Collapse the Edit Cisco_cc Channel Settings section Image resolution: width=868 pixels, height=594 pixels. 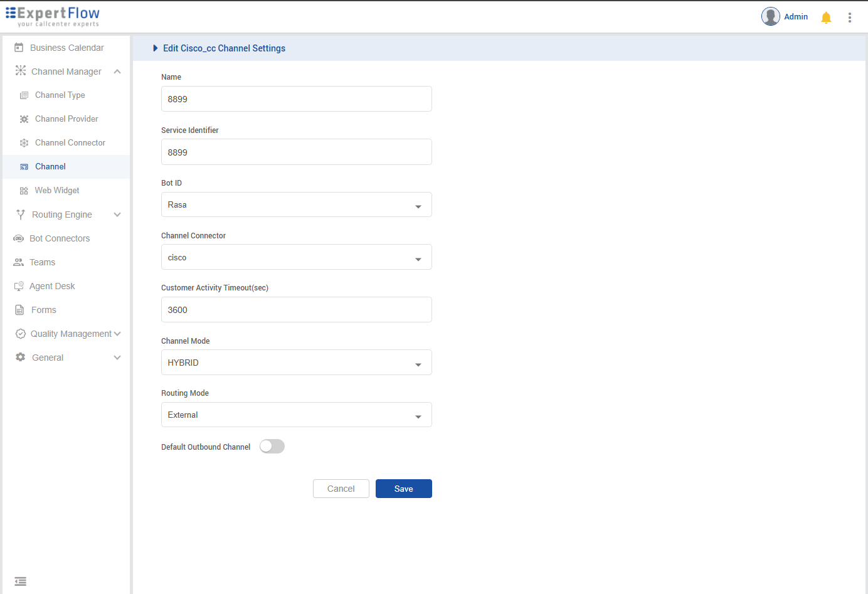[156, 48]
